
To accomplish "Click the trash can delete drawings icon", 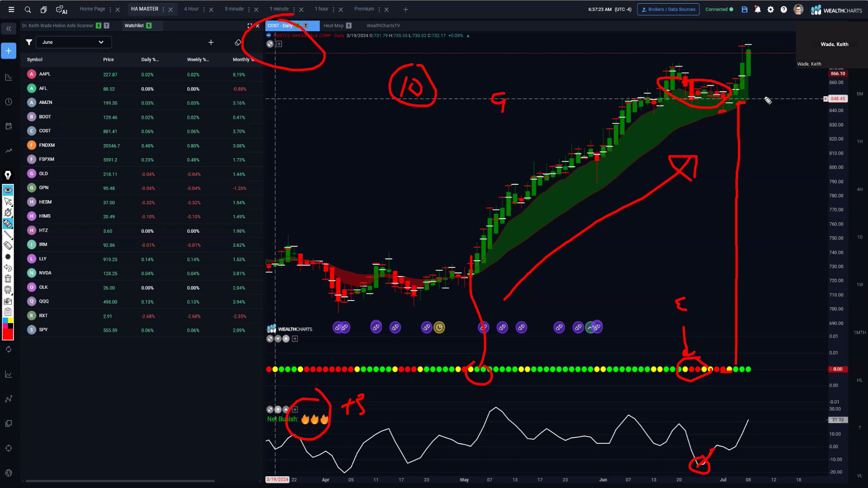I will pyautogui.click(x=8, y=278).
